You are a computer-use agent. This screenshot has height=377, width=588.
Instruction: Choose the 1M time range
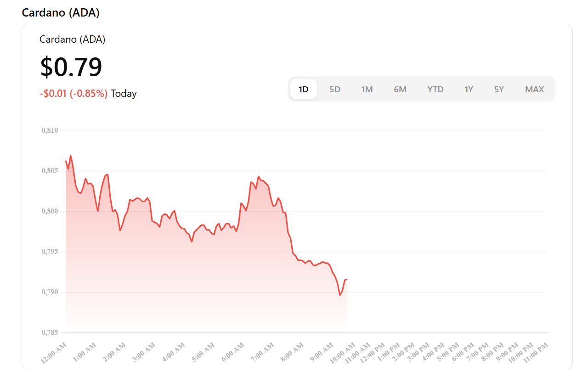pyautogui.click(x=367, y=89)
